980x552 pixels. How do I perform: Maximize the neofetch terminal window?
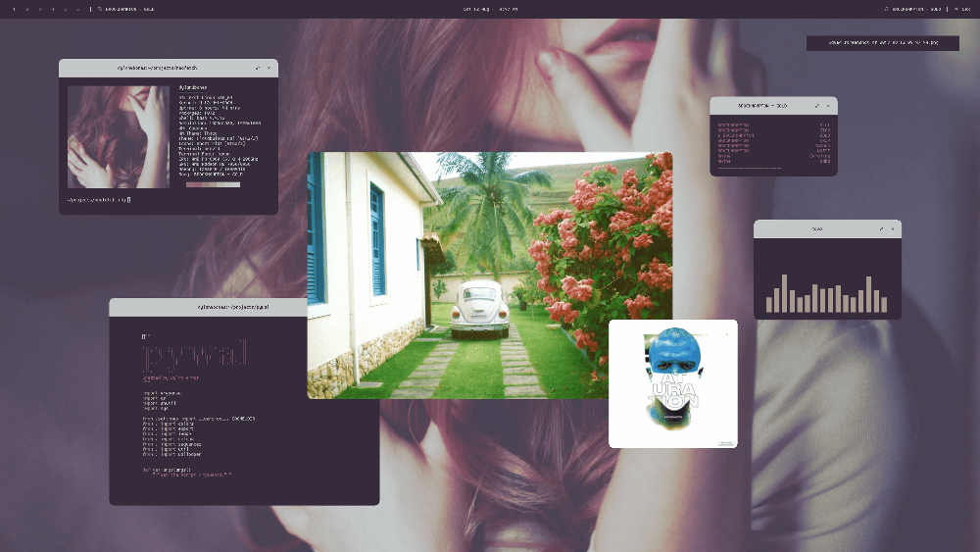(x=258, y=68)
